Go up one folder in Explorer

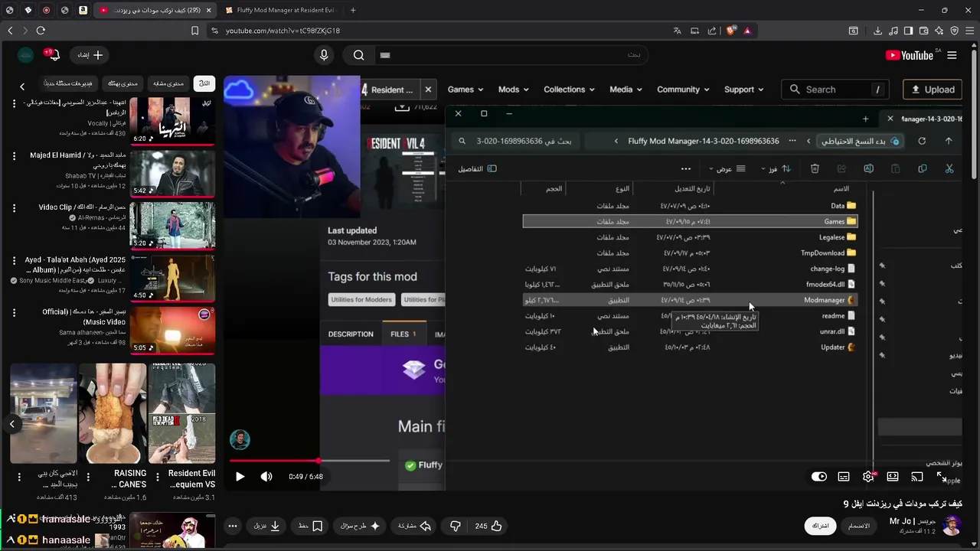click(x=949, y=141)
